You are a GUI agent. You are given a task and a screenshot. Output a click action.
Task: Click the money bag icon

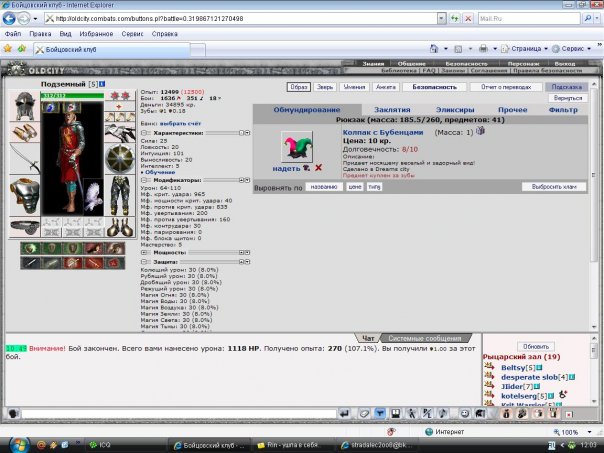[x=506, y=413]
